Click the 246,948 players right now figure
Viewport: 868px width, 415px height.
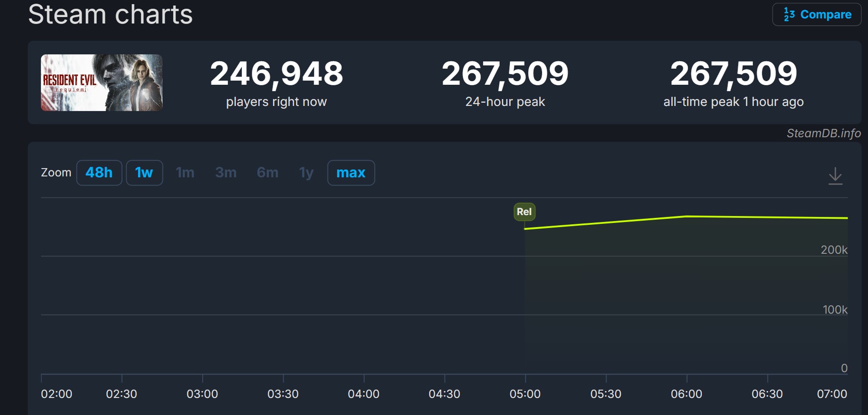tap(276, 74)
